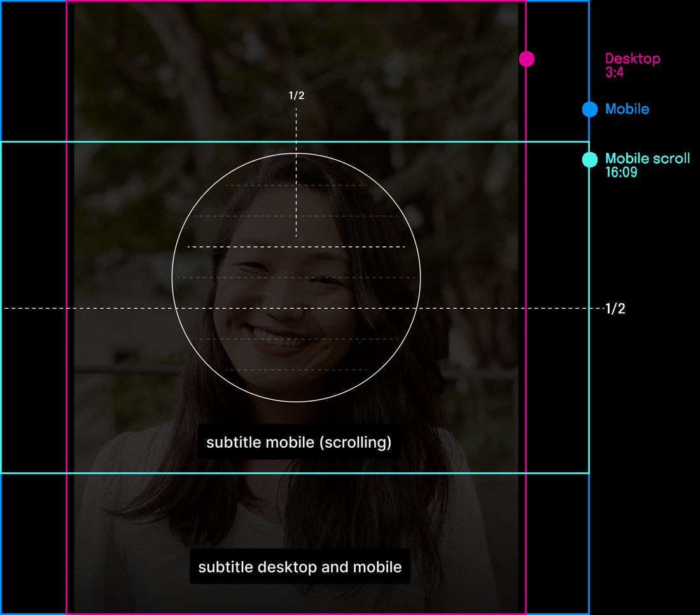Select the 'Mobile scroll 16:09' label

click(647, 166)
